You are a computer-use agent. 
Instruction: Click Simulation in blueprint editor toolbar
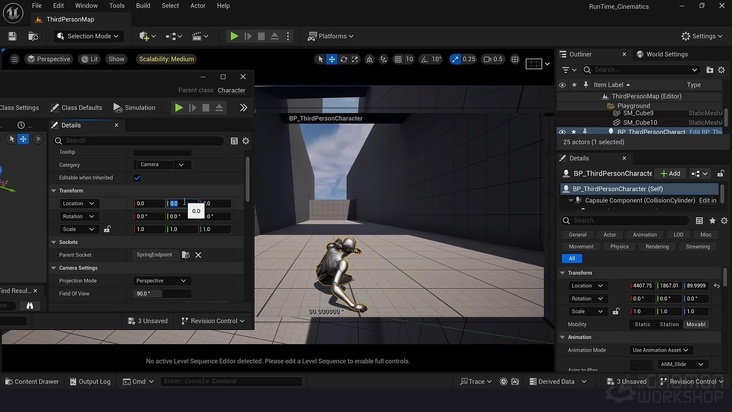pos(134,108)
